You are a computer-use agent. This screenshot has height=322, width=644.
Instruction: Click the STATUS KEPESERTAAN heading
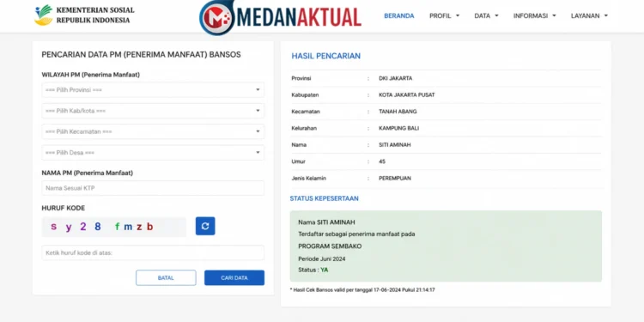324,198
